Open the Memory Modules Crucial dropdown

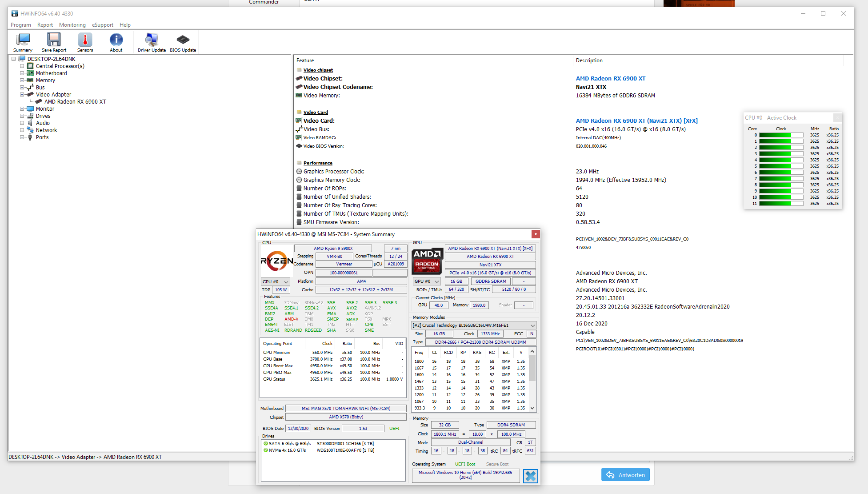pos(474,325)
